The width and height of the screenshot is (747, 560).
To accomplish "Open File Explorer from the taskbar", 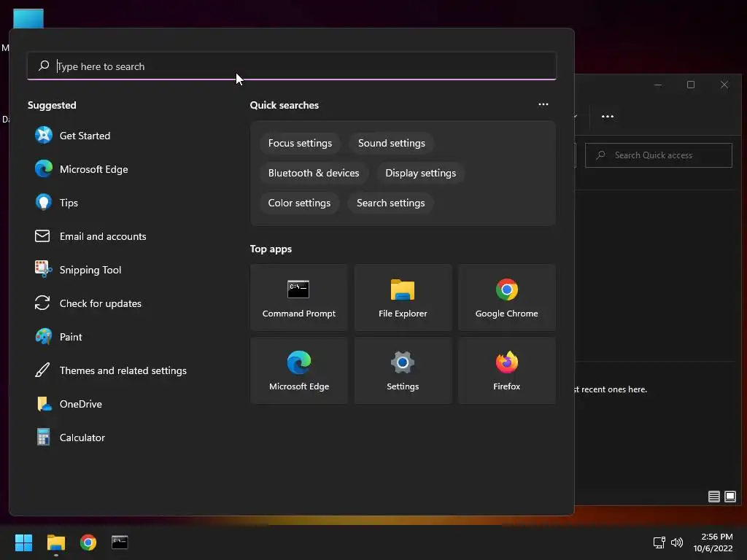I will point(55,542).
